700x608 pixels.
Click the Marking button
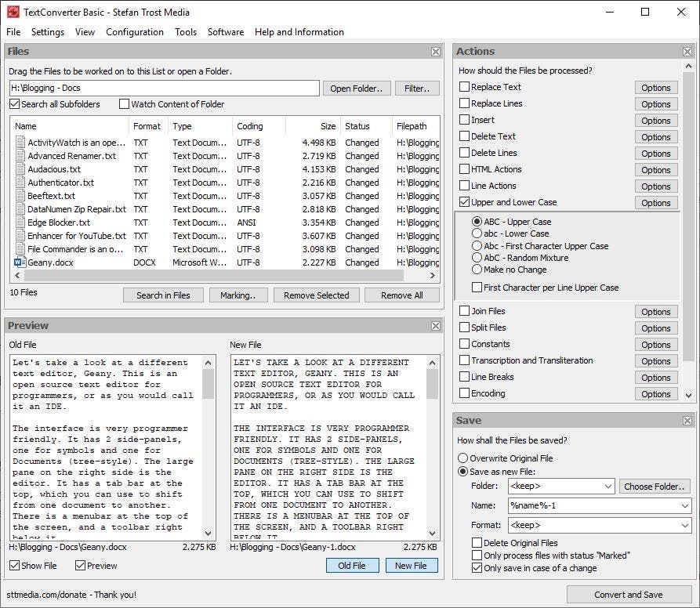(238, 295)
